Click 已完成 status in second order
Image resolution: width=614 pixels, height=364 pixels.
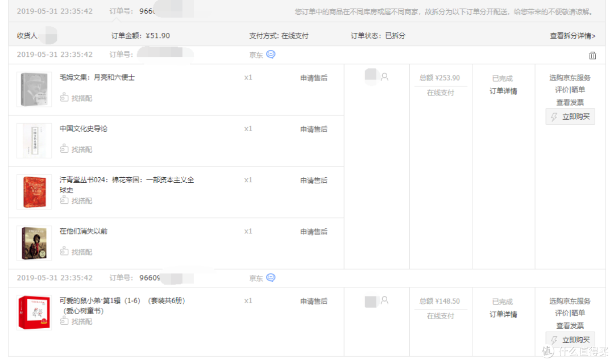(x=503, y=302)
